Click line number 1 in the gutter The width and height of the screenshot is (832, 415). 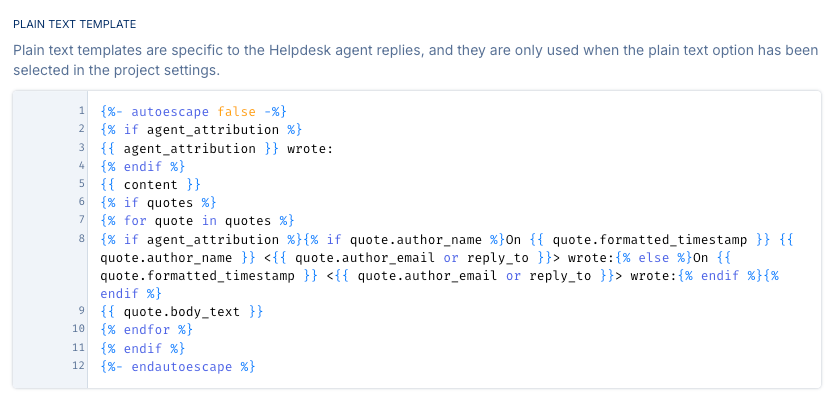click(80, 111)
